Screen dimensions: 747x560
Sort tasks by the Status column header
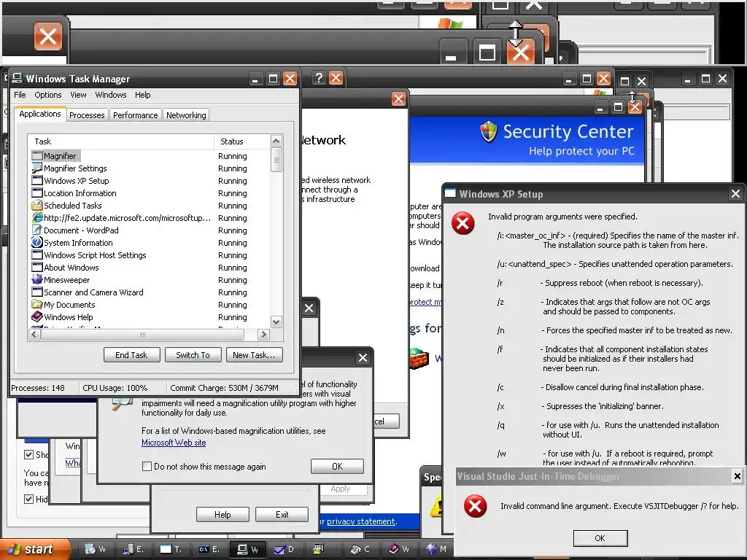tap(241, 141)
